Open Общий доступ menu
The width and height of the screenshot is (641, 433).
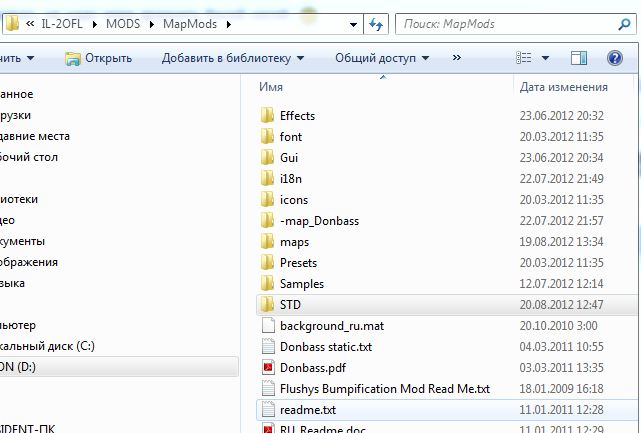tap(382, 58)
